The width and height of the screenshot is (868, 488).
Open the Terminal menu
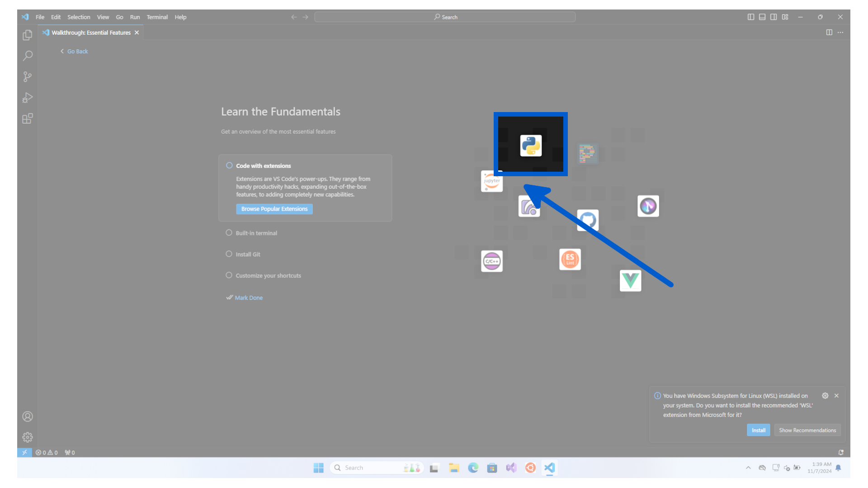coord(157,17)
